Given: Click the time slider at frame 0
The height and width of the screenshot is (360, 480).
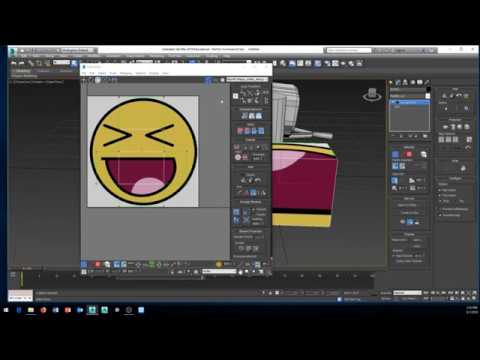Looking at the screenshot, I should pos(26,268).
